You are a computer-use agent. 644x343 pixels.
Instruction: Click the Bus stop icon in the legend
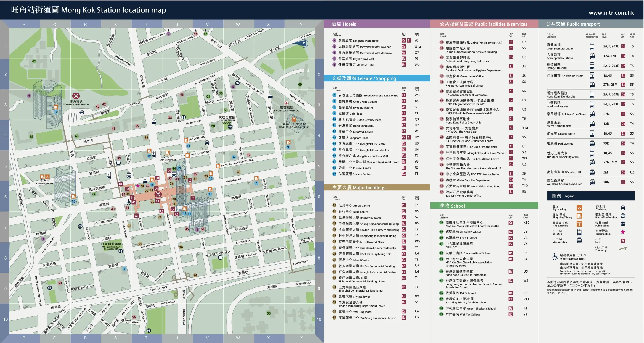coord(579,232)
